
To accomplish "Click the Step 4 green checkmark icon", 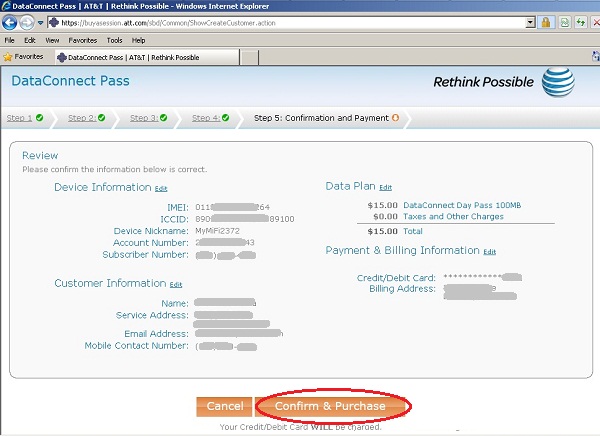I will 225,118.
